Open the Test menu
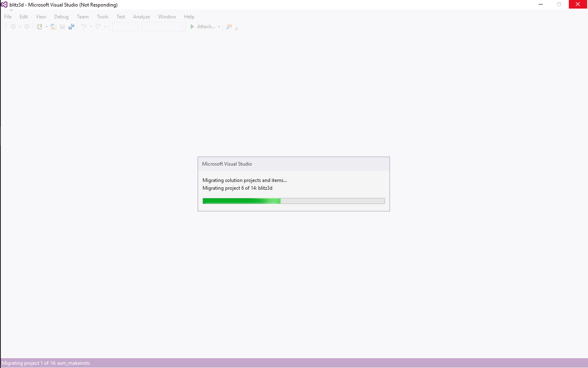 120,17
